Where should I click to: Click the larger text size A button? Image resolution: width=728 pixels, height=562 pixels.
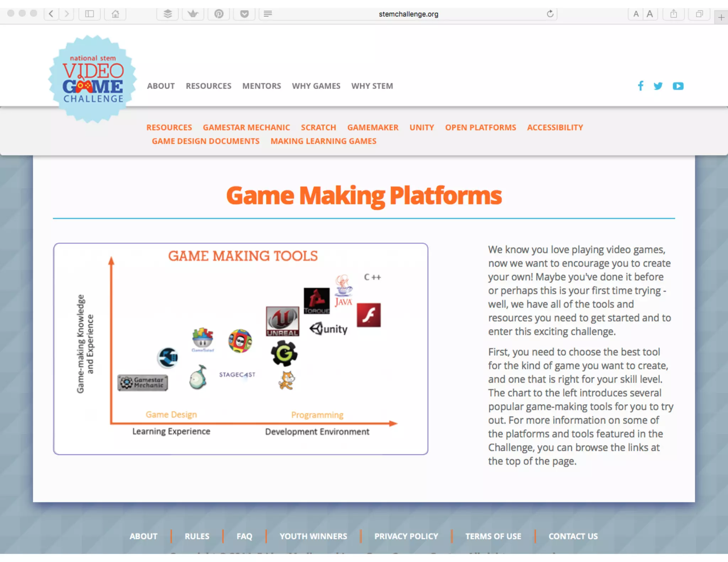[650, 14]
